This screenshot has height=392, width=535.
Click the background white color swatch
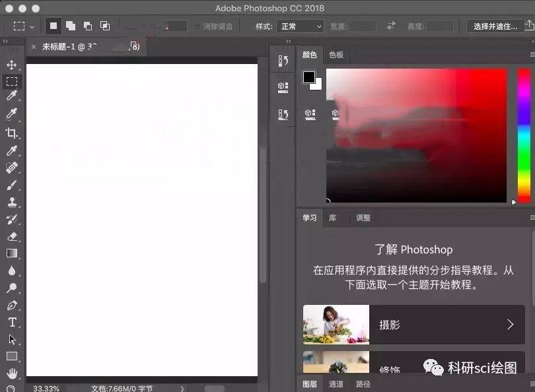pos(317,85)
